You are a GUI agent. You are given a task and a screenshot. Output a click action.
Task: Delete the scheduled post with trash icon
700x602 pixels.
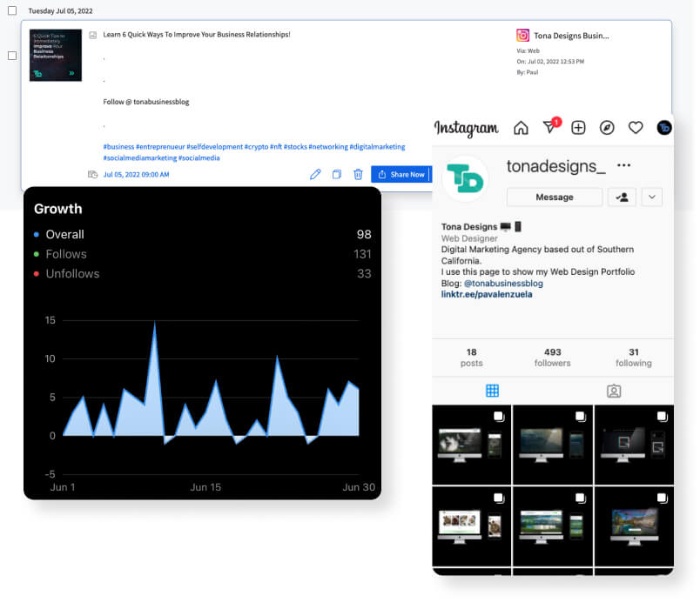click(358, 174)
